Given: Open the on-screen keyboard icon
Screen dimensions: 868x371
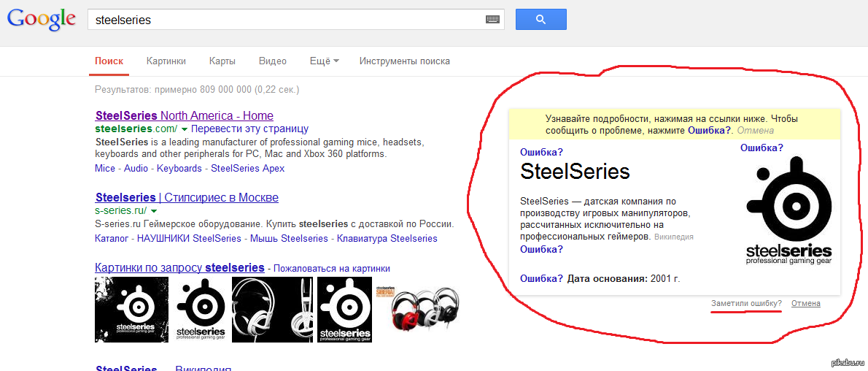Looking at the screenshot, I should (492, 20).
